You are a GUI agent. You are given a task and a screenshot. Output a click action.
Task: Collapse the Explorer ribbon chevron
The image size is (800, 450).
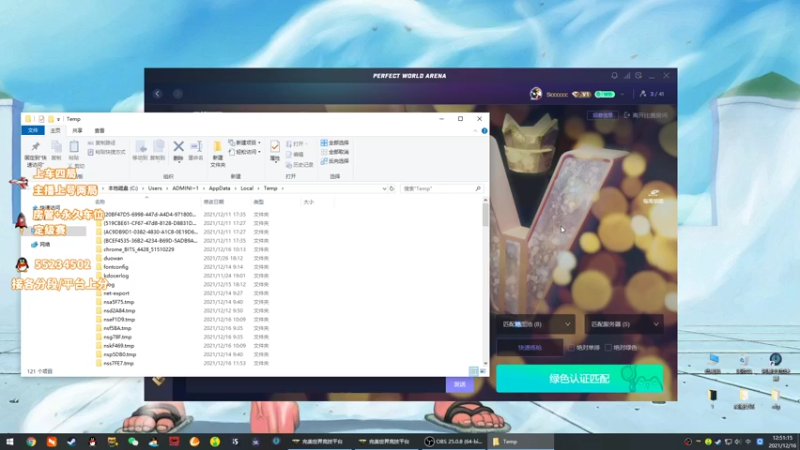(475, 131)
